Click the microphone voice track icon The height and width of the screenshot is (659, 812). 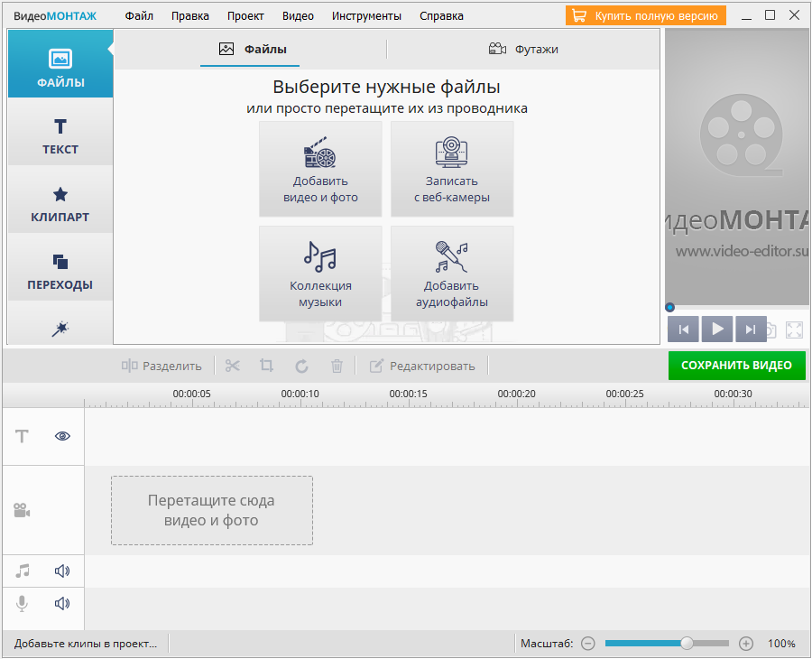(22, 604)
